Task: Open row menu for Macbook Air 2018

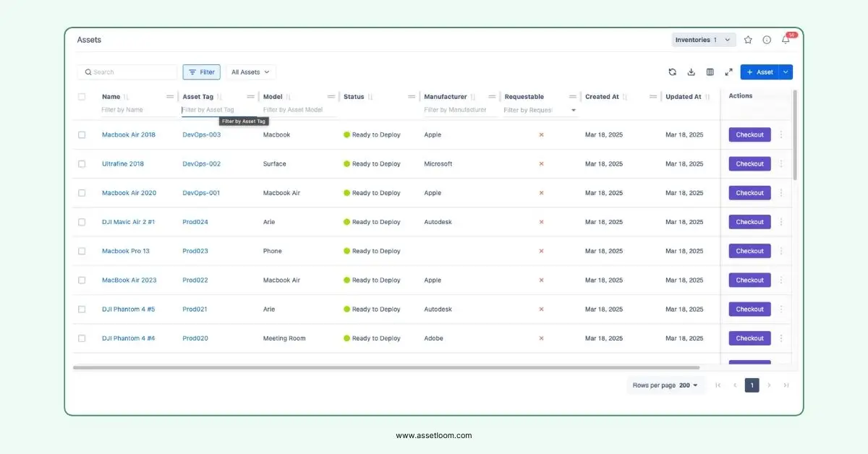Action: [781, 135]
